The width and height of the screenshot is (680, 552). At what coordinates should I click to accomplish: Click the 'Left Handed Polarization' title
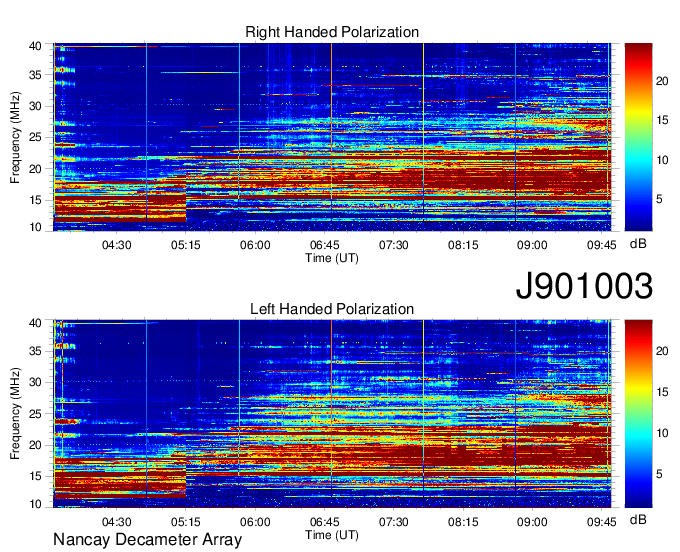pos(332,309)
